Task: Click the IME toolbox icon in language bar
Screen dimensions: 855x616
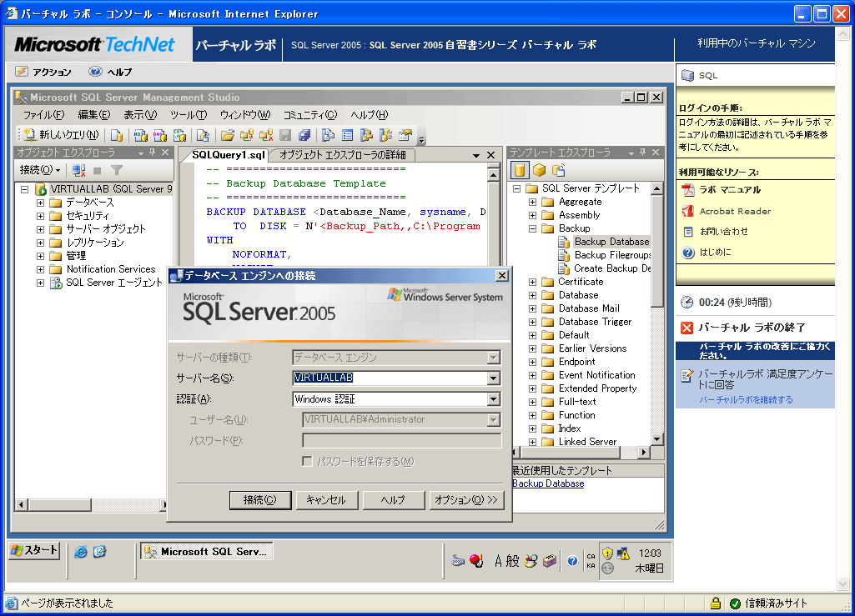Action: (x=550, y=560)
